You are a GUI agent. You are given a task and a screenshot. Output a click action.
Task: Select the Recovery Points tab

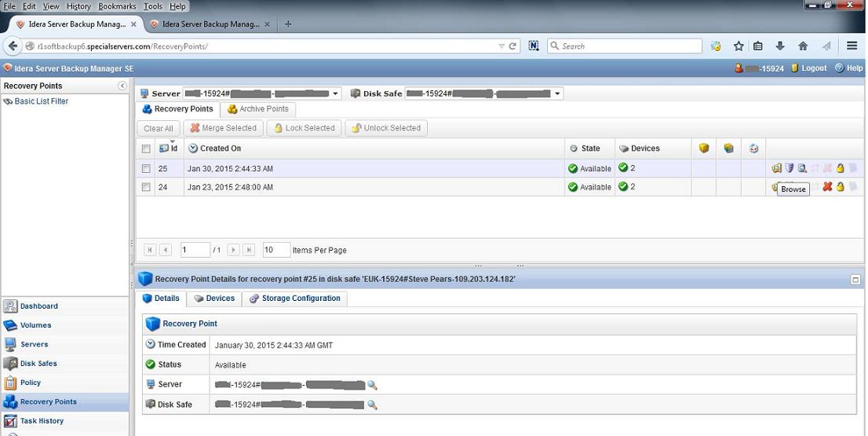pyautogui.click(x=177, y=109)
